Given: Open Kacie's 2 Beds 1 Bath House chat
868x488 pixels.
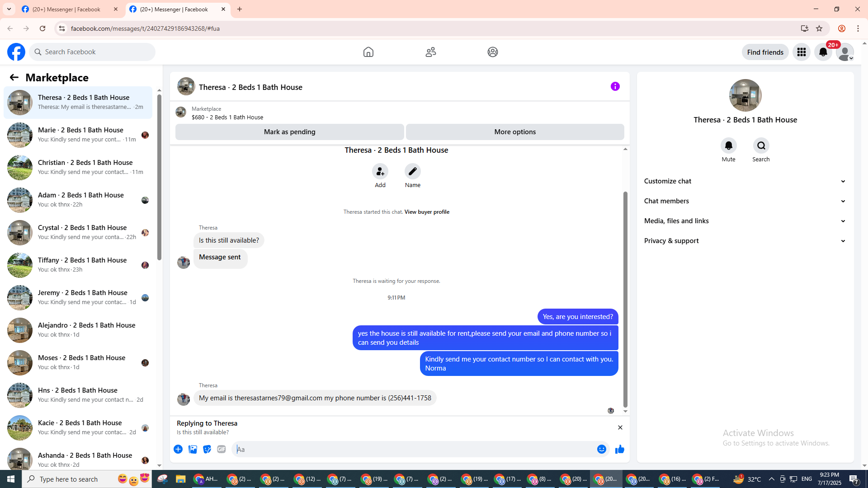Looking at the screenshot, I should point(78,428).
